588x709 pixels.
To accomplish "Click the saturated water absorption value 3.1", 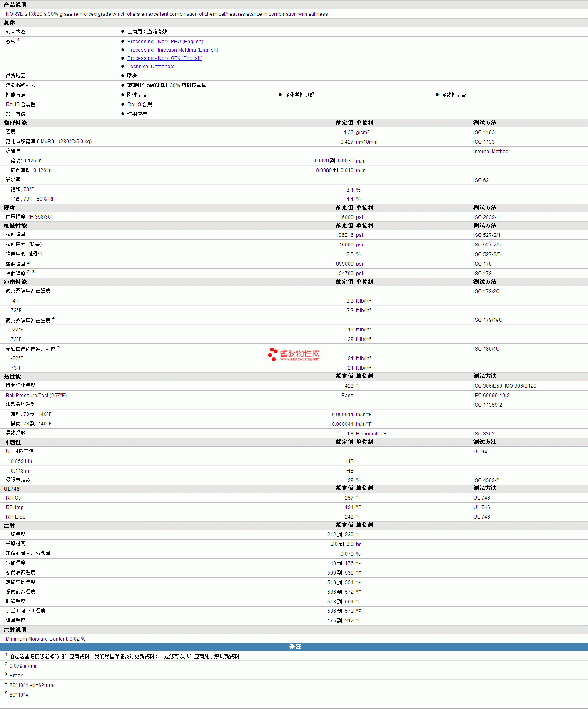I will click(x=350, y=190).
